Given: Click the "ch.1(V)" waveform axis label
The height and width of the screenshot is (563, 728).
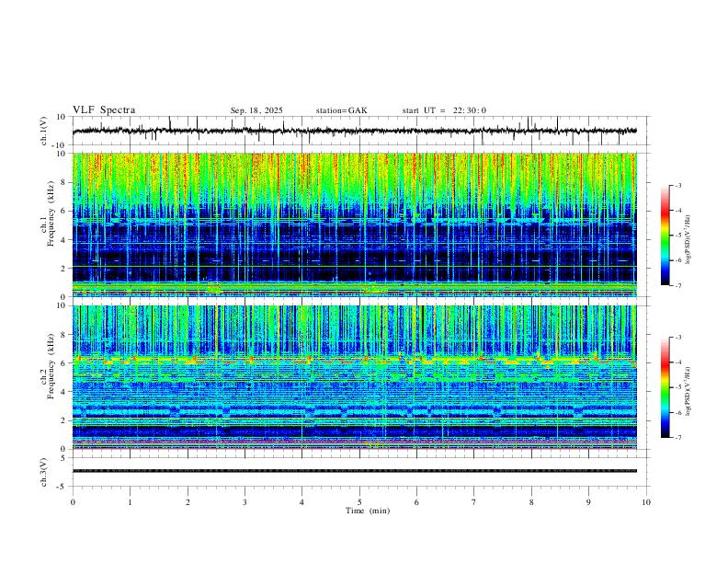Looking at the screenshot, I should coord(44,131).
